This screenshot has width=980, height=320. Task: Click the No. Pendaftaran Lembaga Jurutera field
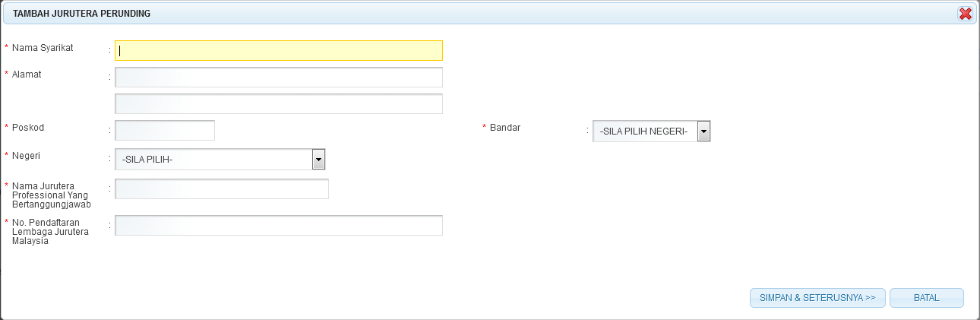[279, 226]
